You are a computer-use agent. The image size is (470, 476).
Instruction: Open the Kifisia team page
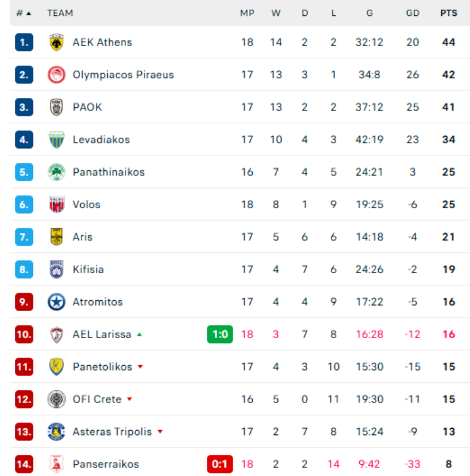88,270
